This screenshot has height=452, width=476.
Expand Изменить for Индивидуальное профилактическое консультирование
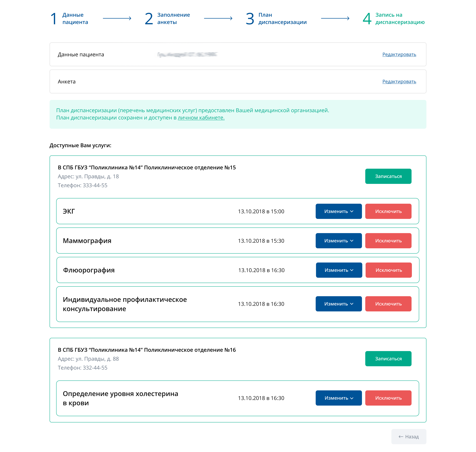pos(338,304)
